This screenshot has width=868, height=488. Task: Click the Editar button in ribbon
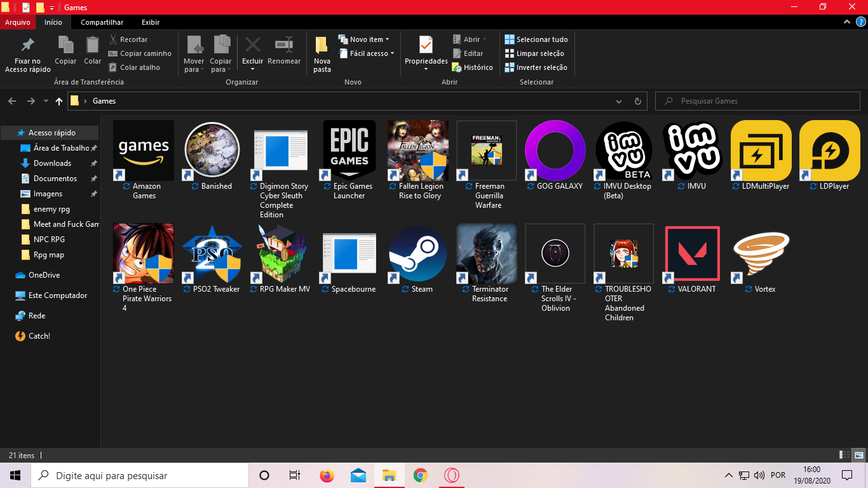(468, 53)
